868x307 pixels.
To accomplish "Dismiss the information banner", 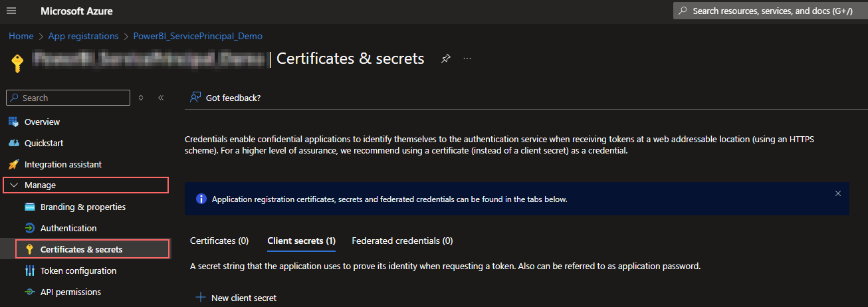I will [x=838, y=193].
